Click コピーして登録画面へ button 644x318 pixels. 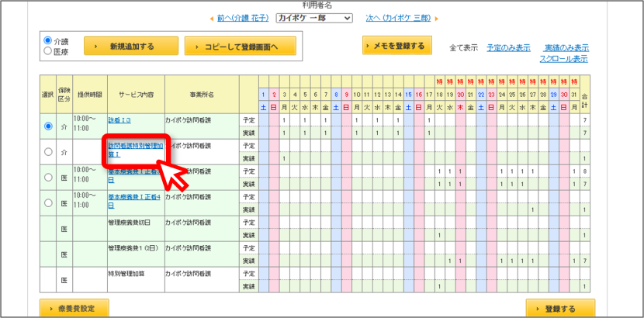[x=241, y=46]
